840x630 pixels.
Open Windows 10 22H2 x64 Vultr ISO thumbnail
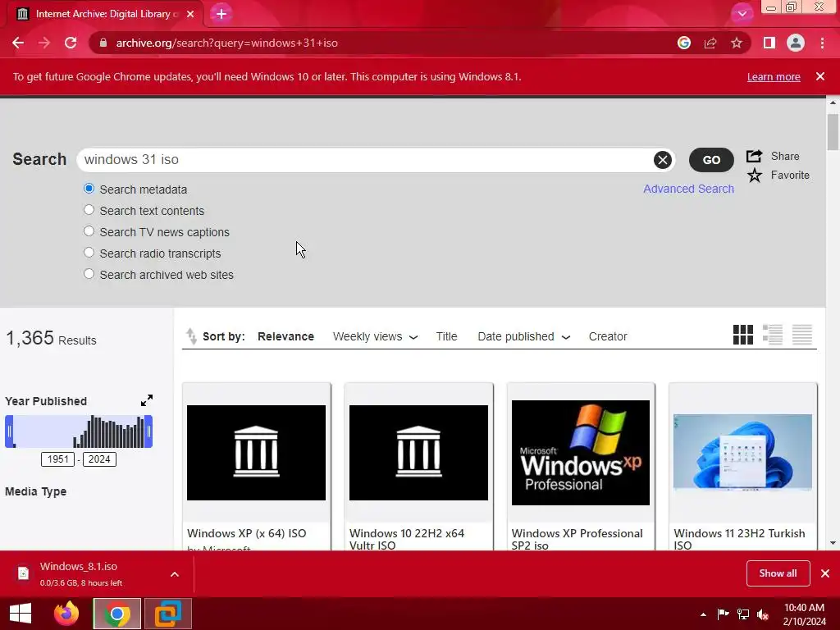(x=418, y=453)
